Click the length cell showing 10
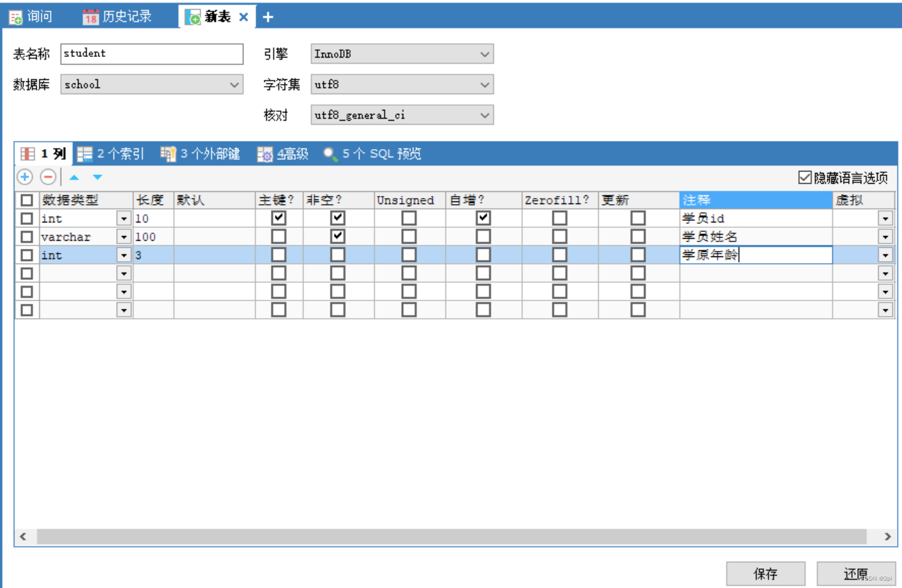 [x=153, y=218]
